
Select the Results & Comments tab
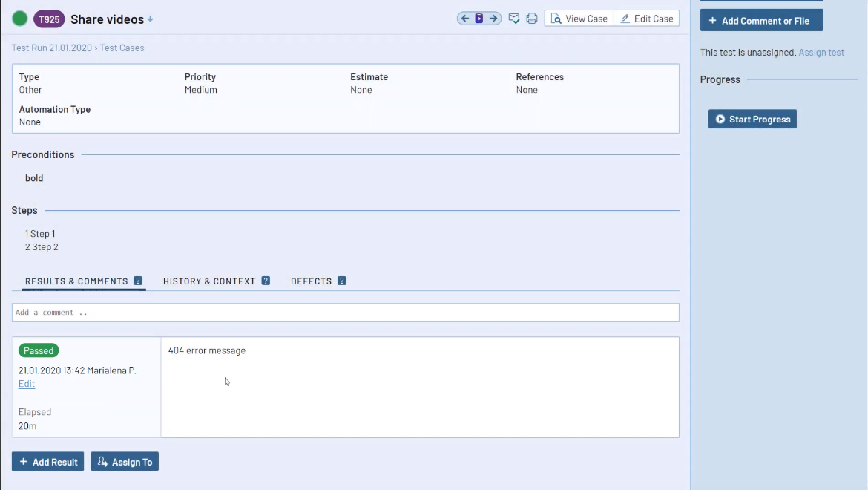pyautogui.click(x=76, y=281)
